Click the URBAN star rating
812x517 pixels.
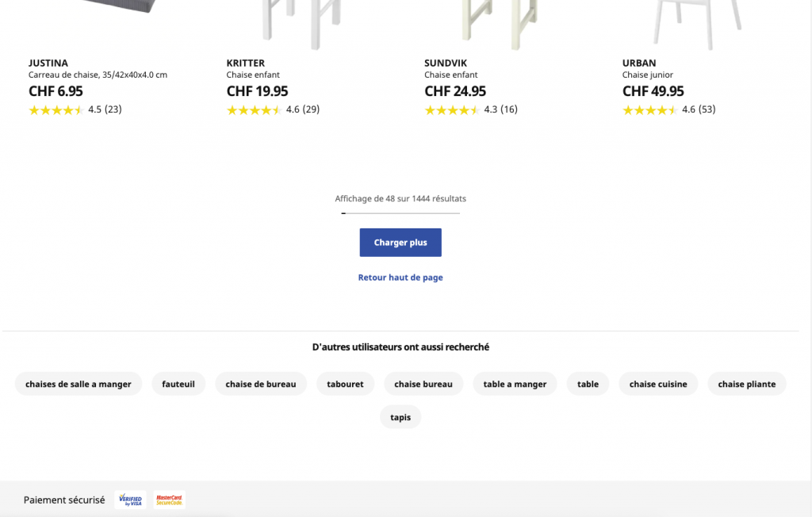click(x=650, y=110)
